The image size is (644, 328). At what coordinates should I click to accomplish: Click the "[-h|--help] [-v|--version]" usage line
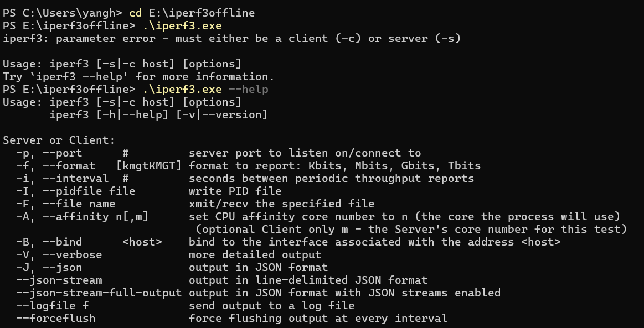[x=158, y=114]
